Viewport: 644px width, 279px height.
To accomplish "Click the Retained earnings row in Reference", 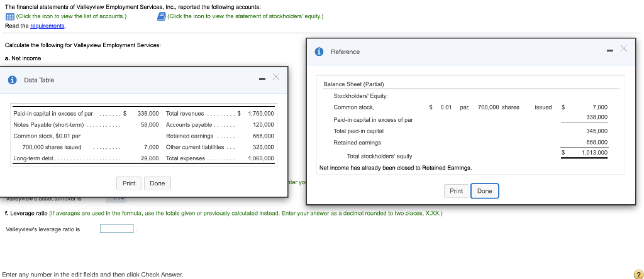I will (470, 143).
